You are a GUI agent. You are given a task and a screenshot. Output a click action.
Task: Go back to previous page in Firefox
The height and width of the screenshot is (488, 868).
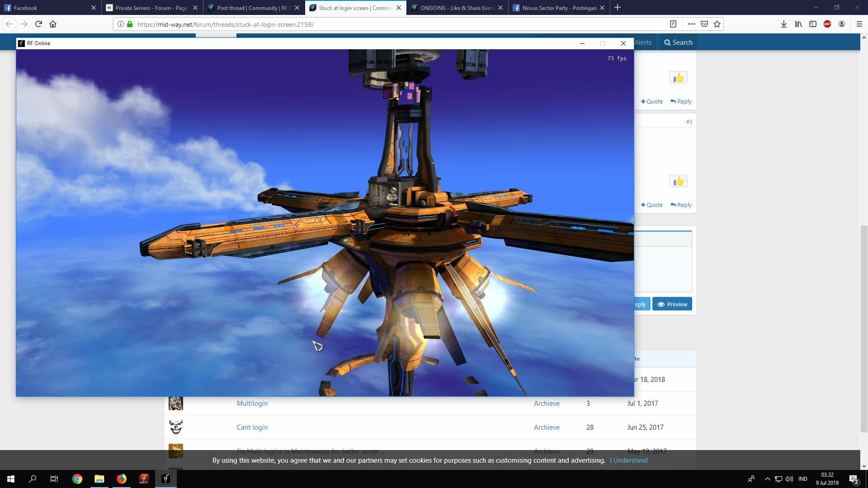point(9,24)
